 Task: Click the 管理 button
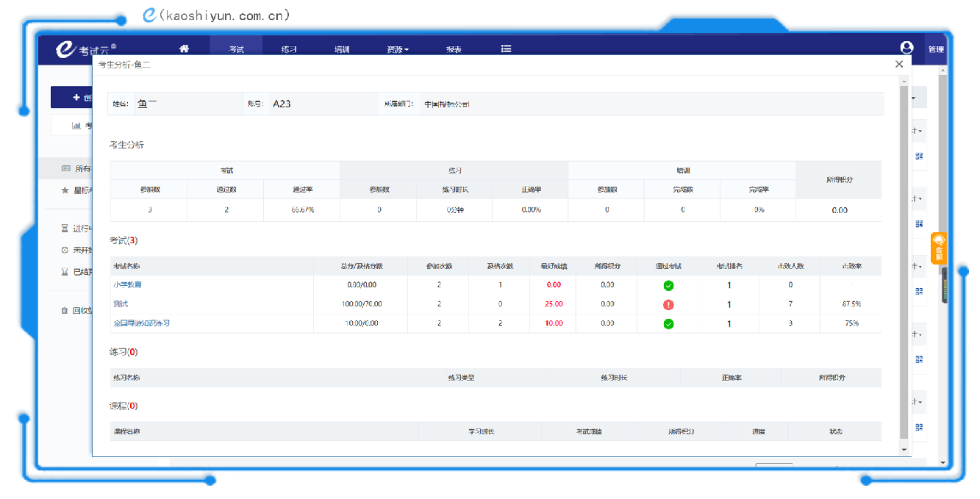(x=935, y=50)
